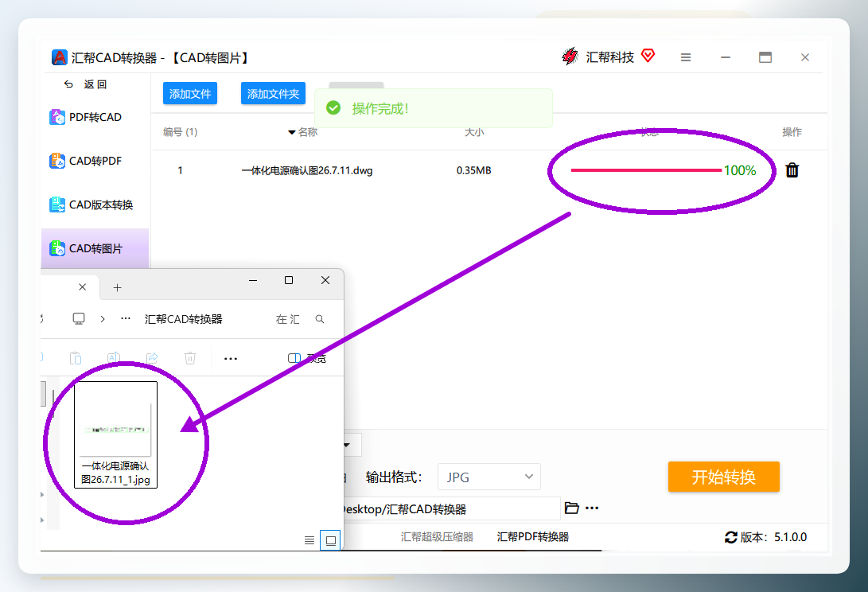Click the 100% conversion progress bar
This screenshot has height=592, width=868.
coord(646,170)
